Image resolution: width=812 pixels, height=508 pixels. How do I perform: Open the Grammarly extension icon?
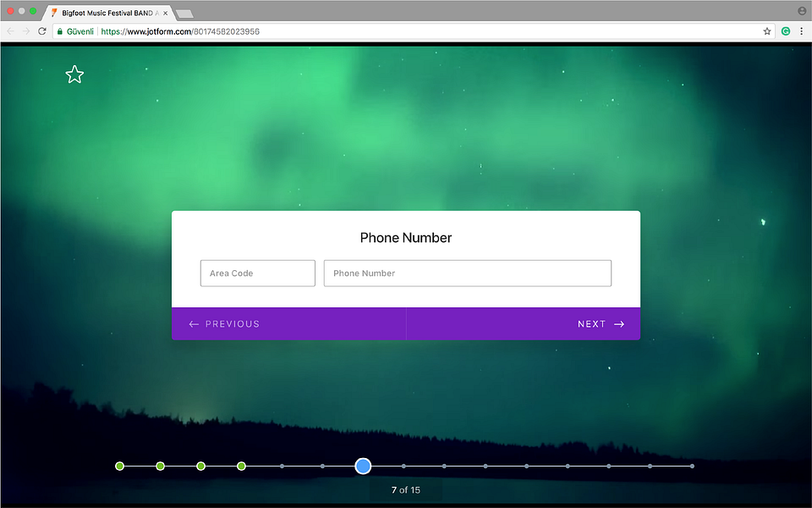(x=786, y=31)
